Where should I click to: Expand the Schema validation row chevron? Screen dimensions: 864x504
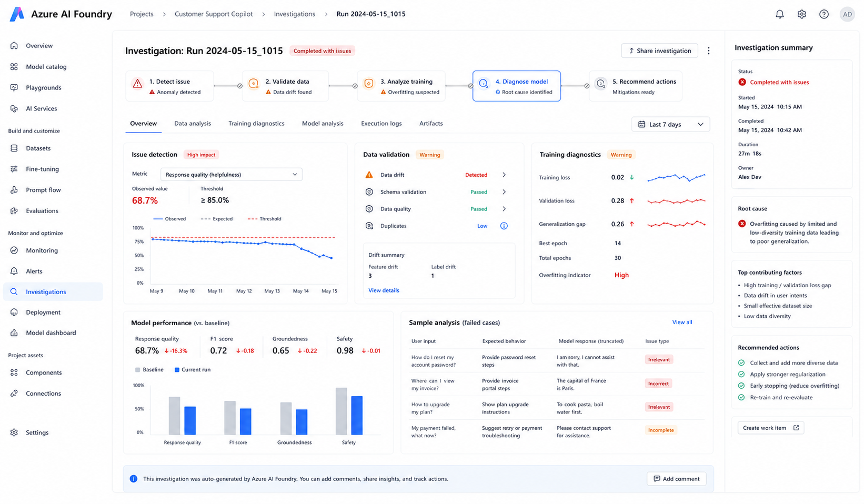(x=504, y=192)
